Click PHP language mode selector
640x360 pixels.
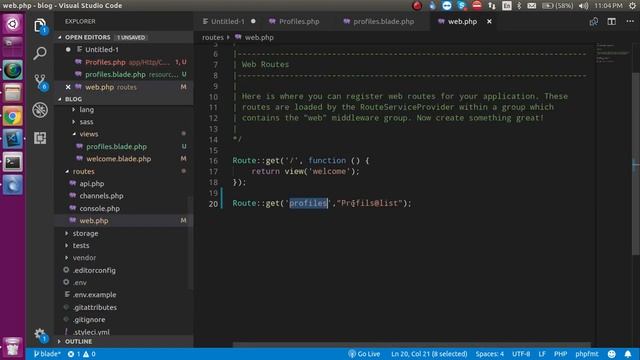point(560,354)
